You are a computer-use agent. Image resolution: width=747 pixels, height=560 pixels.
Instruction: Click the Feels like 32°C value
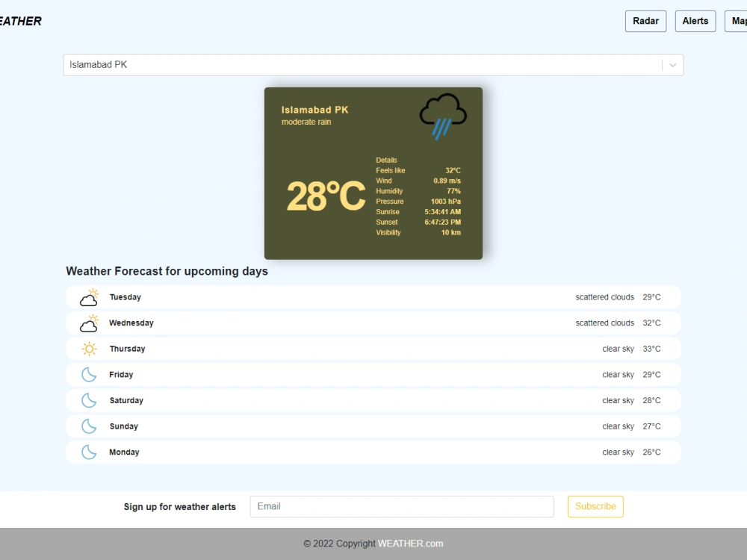tap(453, 170)
